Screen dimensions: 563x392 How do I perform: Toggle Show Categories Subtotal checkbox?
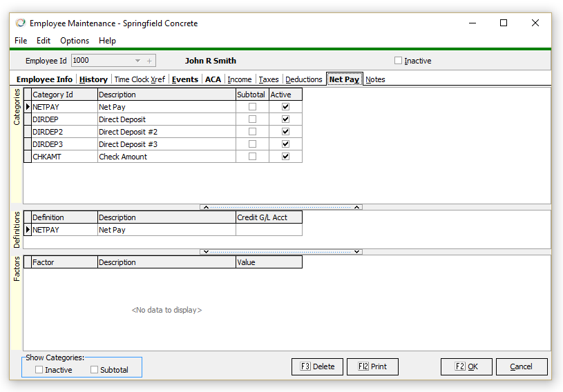coord(95,370)
